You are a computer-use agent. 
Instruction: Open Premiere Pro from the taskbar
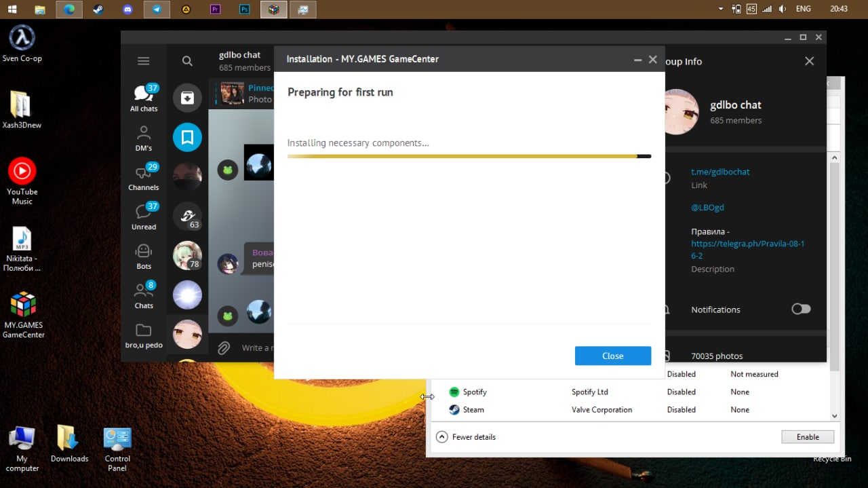(216, 10)
